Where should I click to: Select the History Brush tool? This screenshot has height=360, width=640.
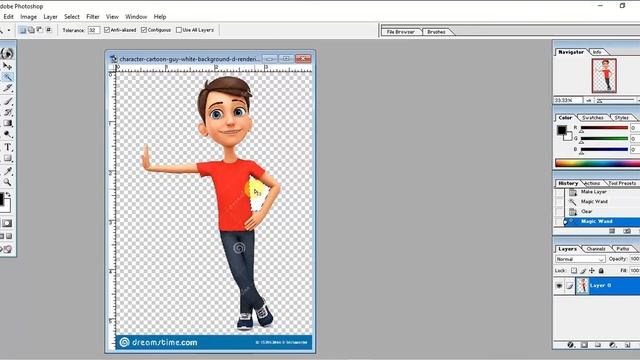[x=7, y=112]
